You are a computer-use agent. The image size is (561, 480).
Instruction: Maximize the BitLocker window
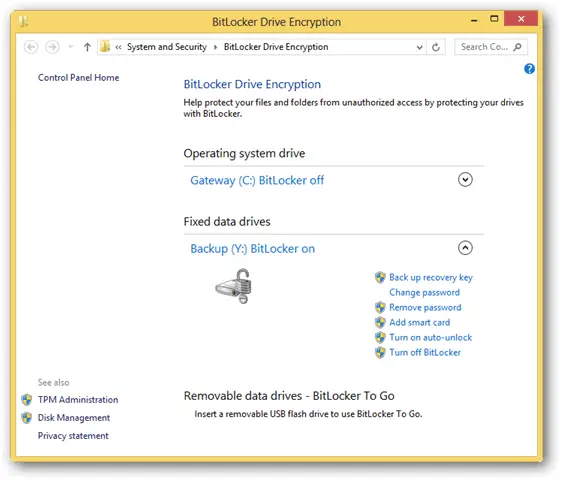coord(494,19)
